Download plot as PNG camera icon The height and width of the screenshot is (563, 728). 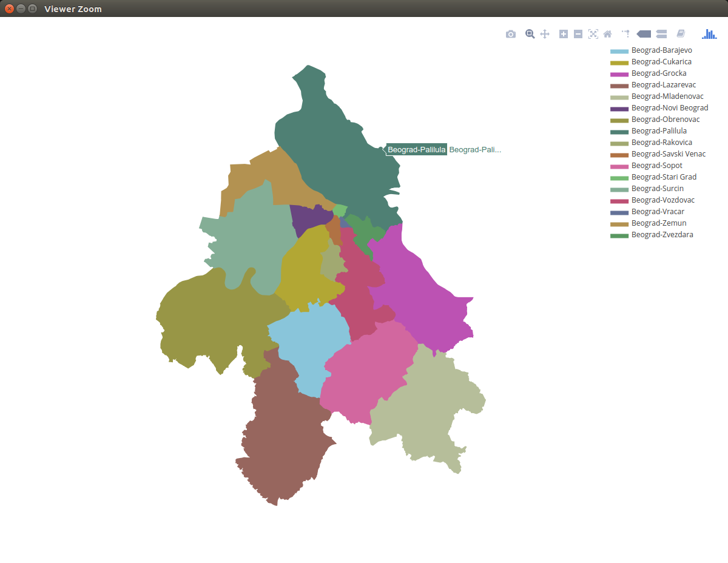[x=511, y=34]
